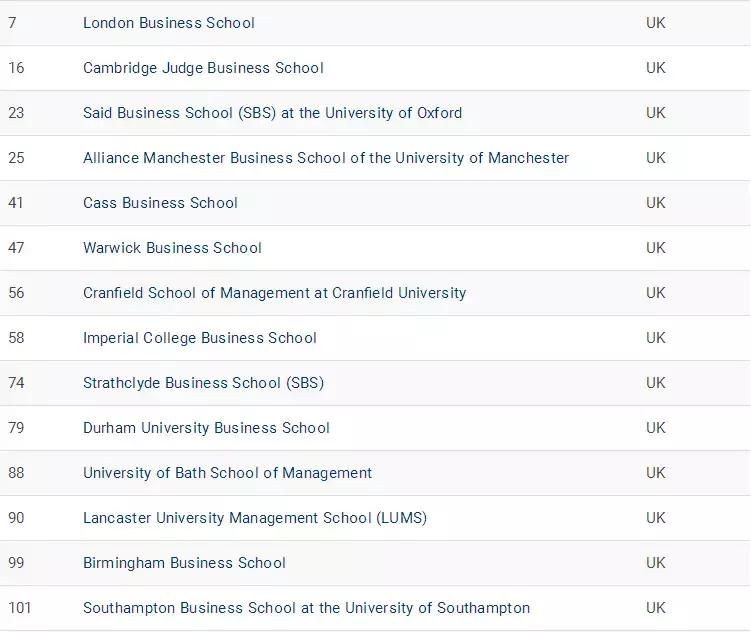This screenshot has height=632, width=751.
Task: Select Alliance Manchester Business School link
Action: [325, 158]
